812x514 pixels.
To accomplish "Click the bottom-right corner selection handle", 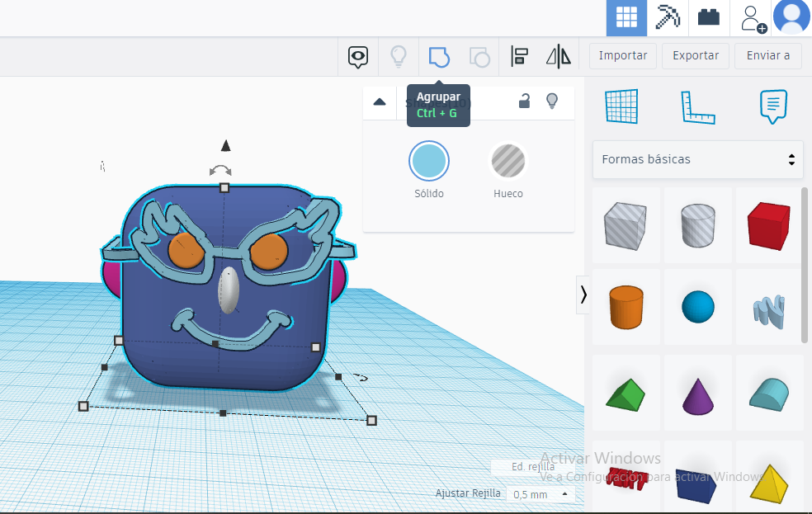I will coord(371,421).
